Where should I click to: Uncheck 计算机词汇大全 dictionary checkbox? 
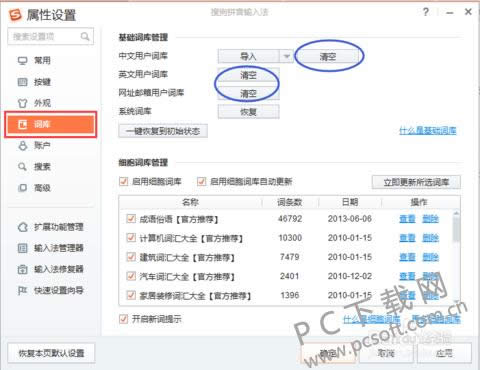tap(131, 238)
